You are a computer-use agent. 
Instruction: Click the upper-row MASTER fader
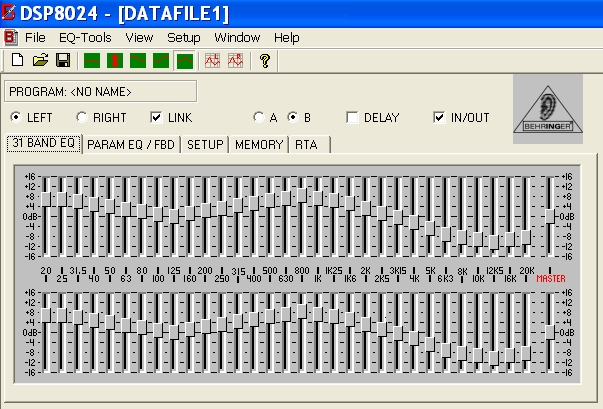click(550, 216)
